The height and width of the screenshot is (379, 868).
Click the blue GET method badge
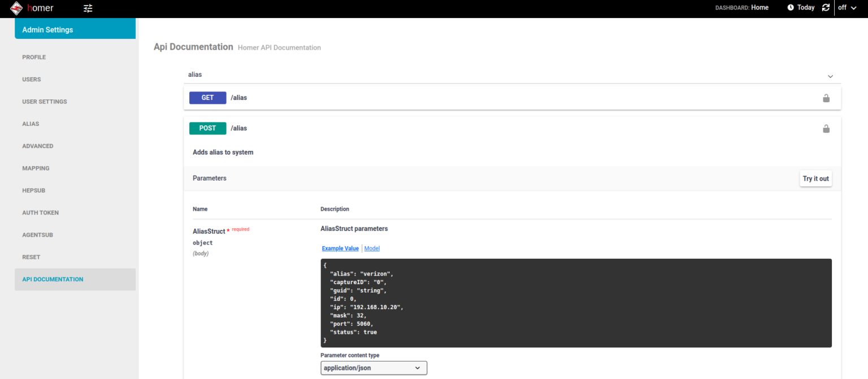click(x=207, y=97)
